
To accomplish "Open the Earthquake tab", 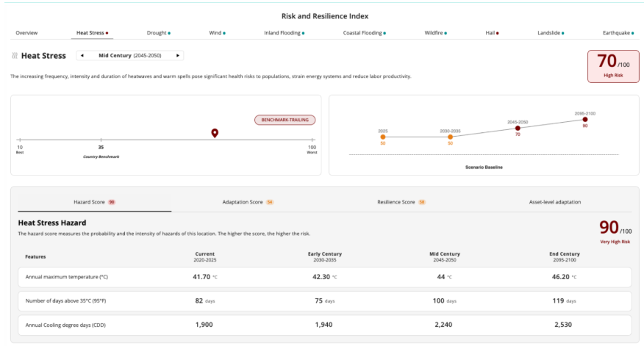I will pyautogui.click(x=618, y=33).
